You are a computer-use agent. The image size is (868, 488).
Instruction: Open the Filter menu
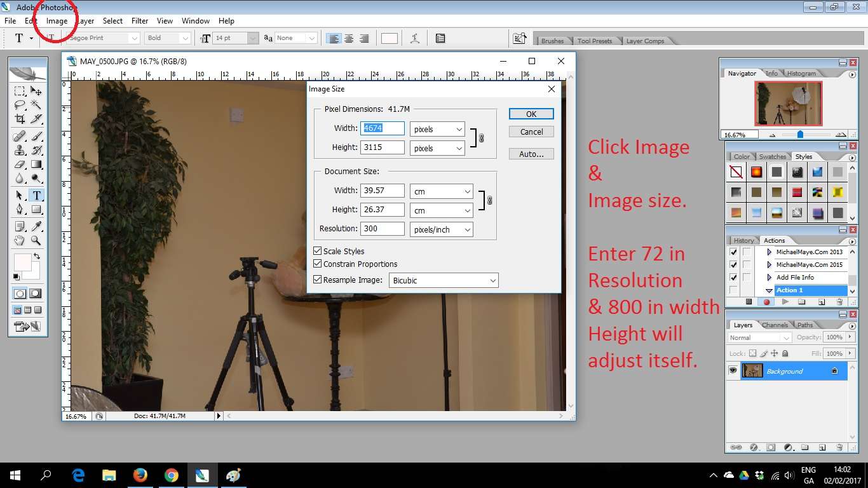click(140, 21)
